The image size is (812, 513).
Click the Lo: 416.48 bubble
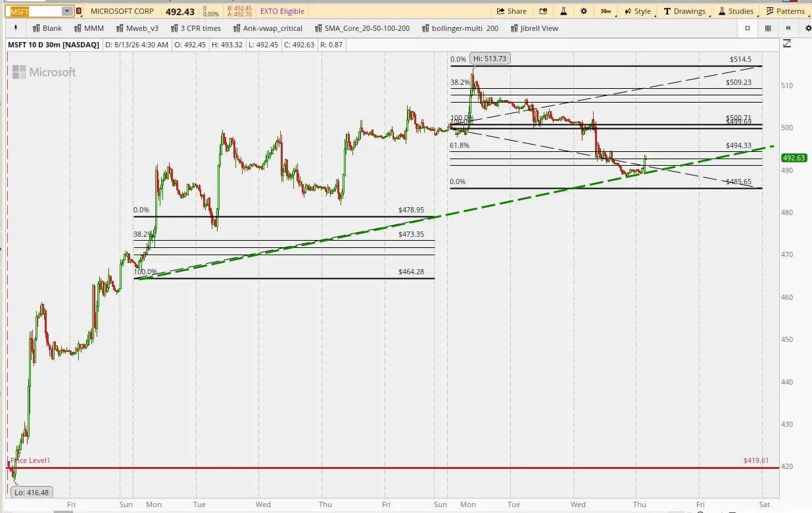click(x=32, y=492)
